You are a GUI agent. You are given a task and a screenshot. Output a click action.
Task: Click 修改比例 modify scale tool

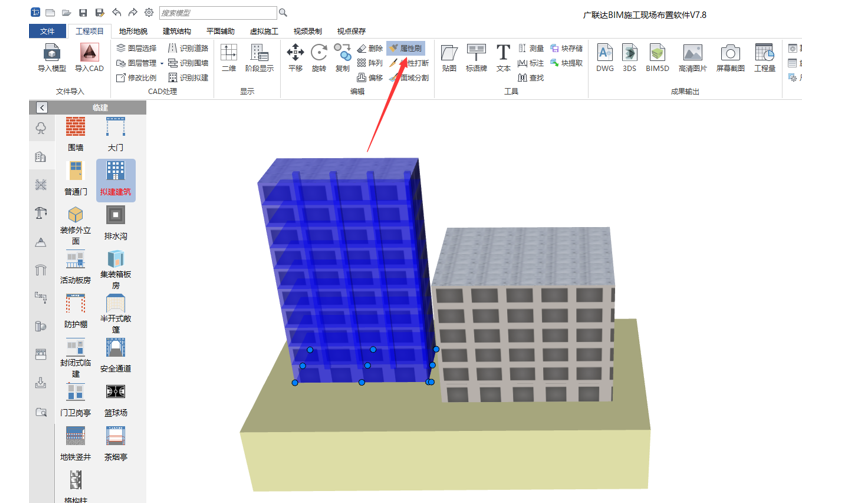(x=136, y=78)
